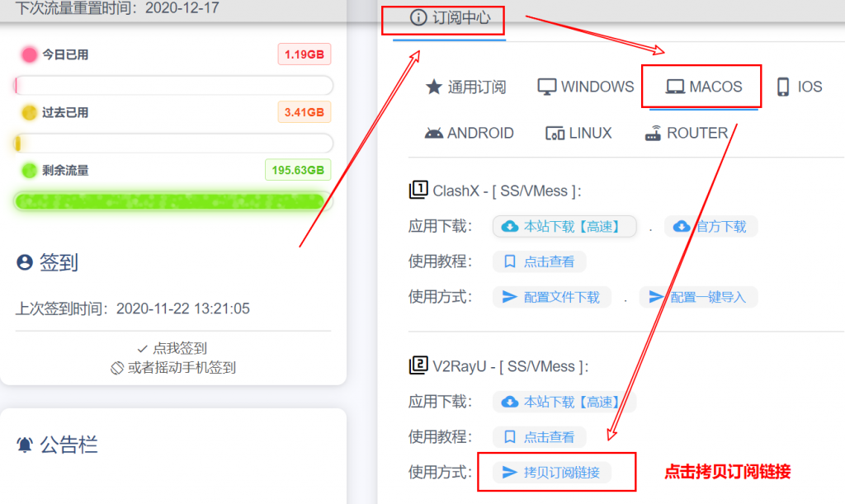The width and height of the screenshot is (845, 504).
Task: Open the ANDROID tab
Action: pyautogui.click(x=469, y=132)
